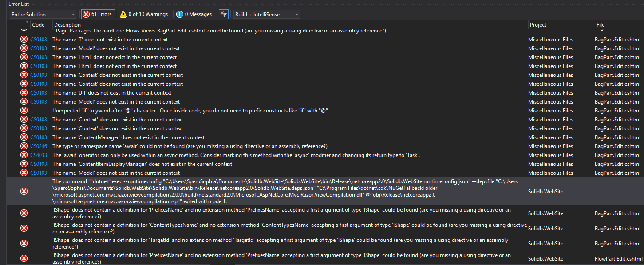The width and height of the screenshot is (644, 265).
Task: Open the CS4033 error code link
Action: [39, 155]
